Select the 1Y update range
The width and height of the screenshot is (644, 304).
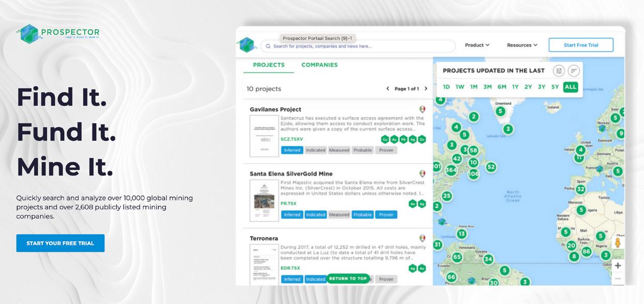point(515,87)
